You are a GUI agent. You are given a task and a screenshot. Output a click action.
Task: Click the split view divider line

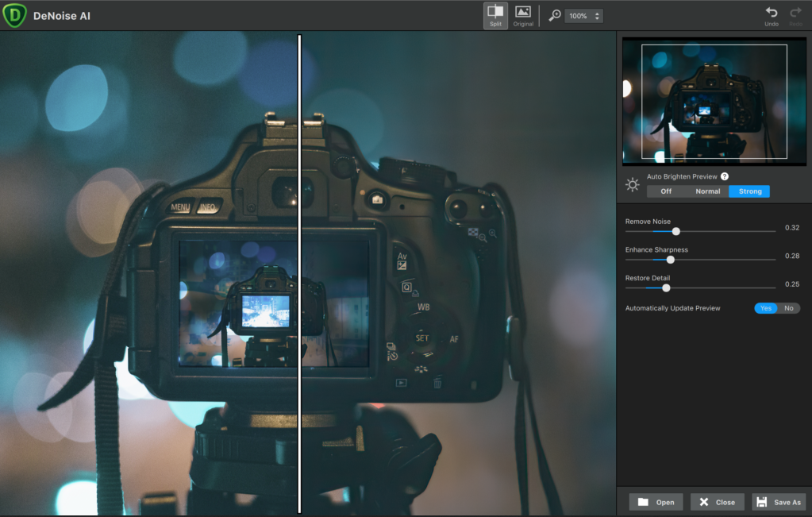(299, 273)
